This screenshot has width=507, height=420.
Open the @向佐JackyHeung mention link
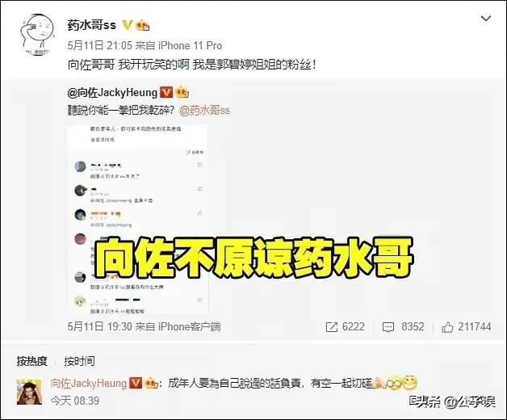click(x=112, y=93)
